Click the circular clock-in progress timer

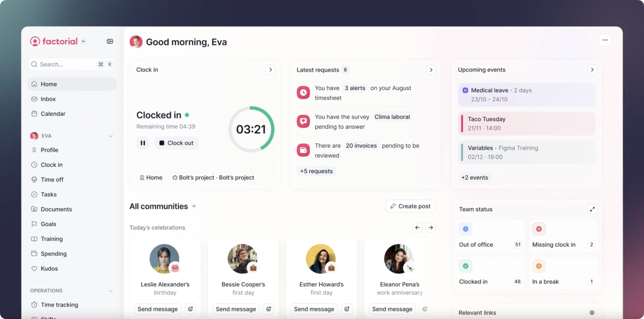(x=251, y=129)
